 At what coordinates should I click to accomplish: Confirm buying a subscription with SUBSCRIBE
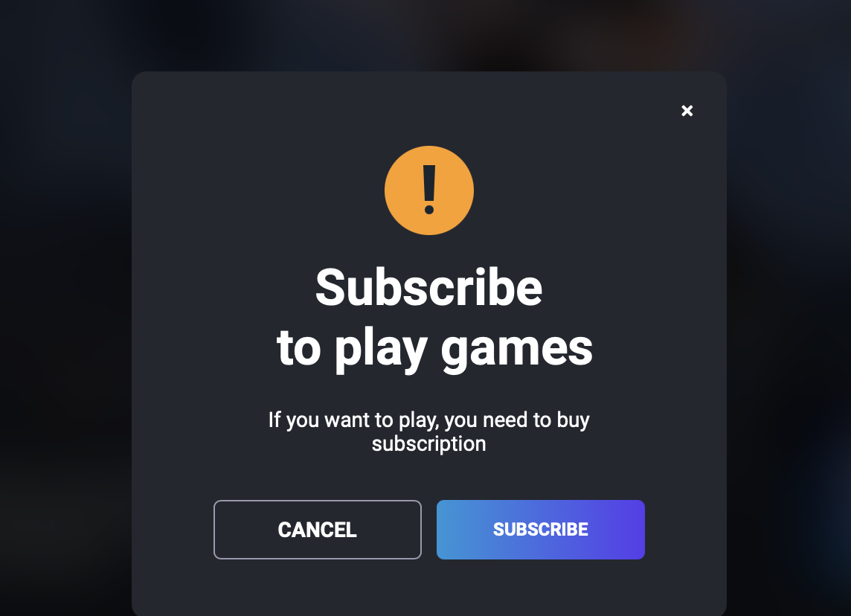(x=541, y=530)
